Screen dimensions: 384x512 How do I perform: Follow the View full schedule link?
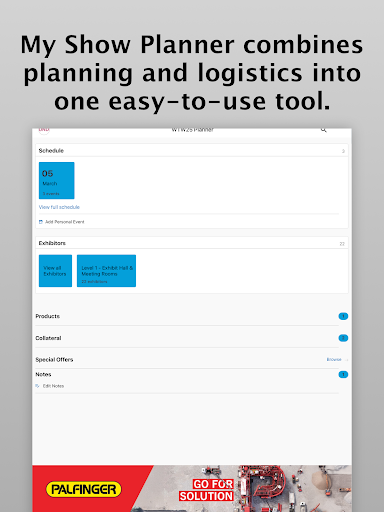point(59,207)
